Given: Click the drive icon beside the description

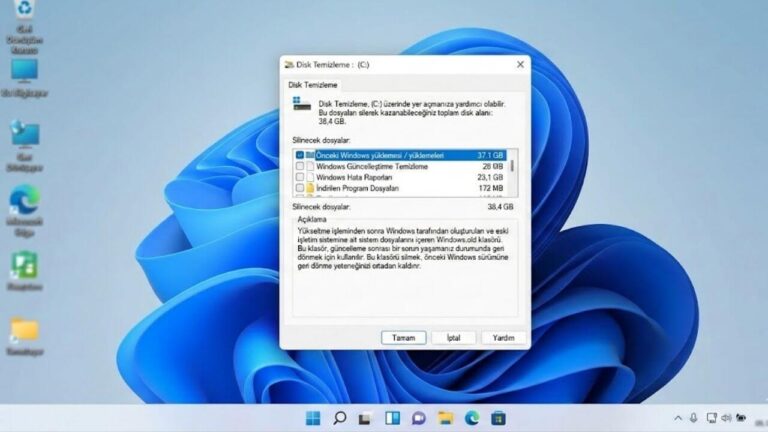Looking at the screenshot, I should coord(302,104).
